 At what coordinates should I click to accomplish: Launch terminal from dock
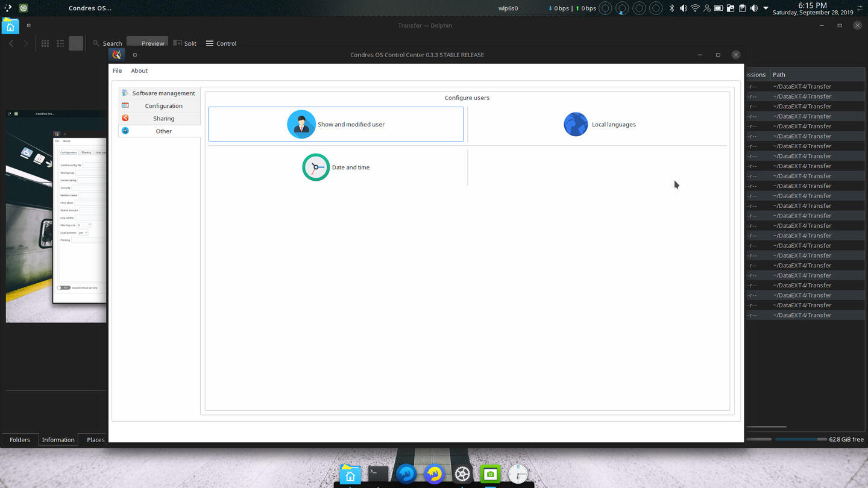(x=379, y=474)
